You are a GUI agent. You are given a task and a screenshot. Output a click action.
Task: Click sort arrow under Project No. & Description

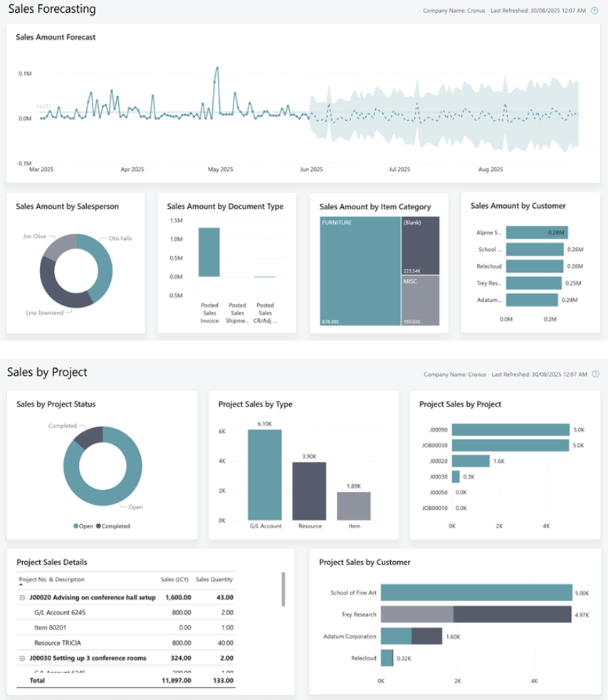[21, 585]
